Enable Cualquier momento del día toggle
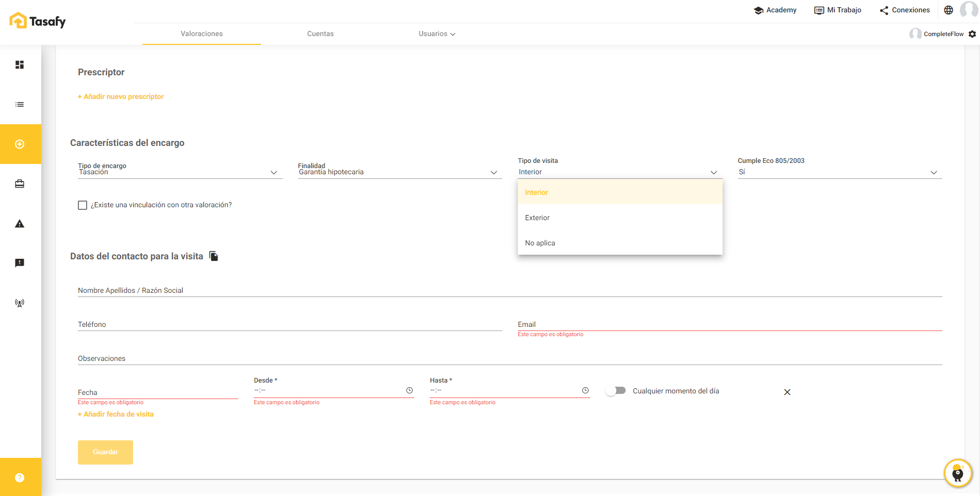This screenshot has height=496, width=980. (616, 391)
